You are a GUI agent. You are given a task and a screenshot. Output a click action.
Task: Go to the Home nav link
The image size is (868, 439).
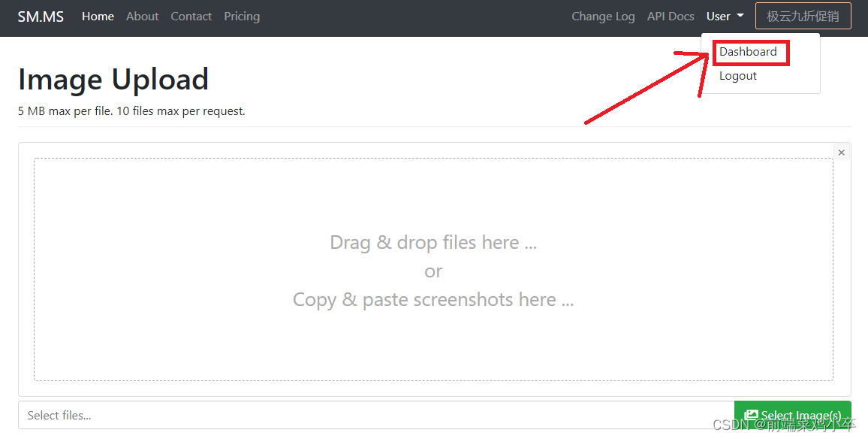98,17
